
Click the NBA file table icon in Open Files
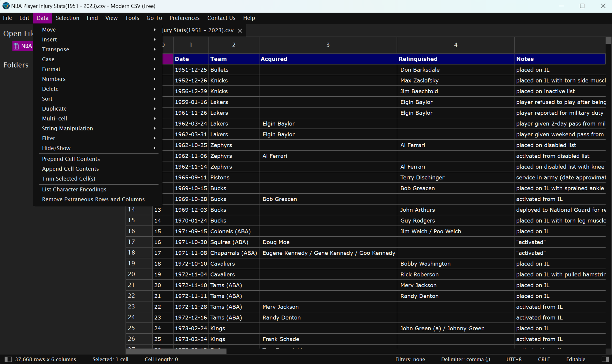coord(16,46)
